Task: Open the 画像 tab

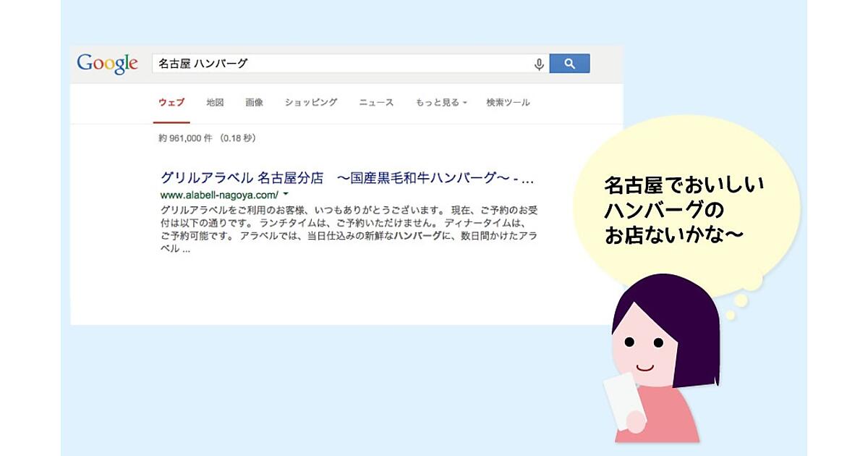Action: tap(254, 103)
